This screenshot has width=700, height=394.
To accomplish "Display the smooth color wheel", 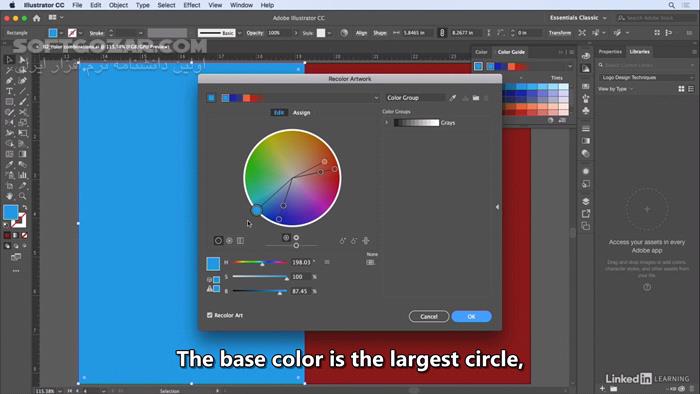I will 218,241.
